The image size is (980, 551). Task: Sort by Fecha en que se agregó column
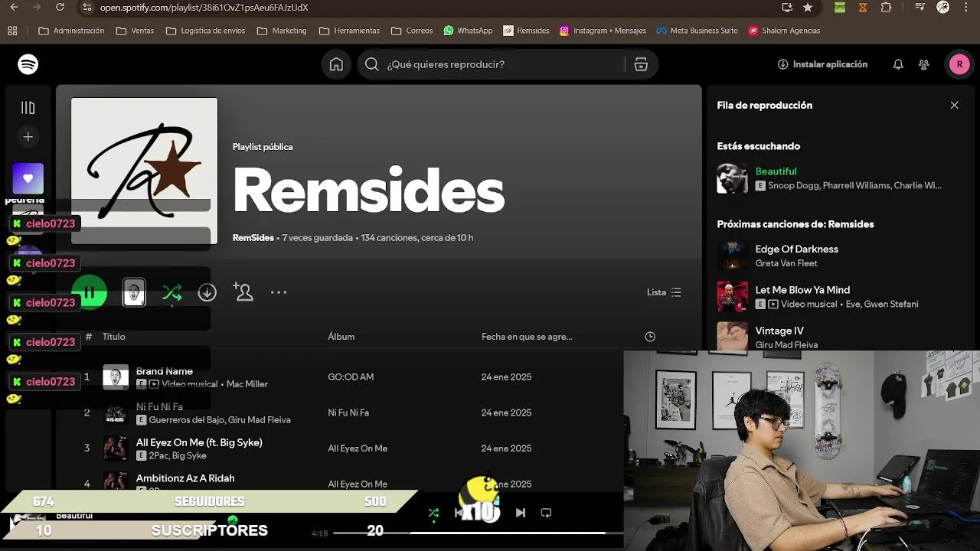tap(527, 337)
